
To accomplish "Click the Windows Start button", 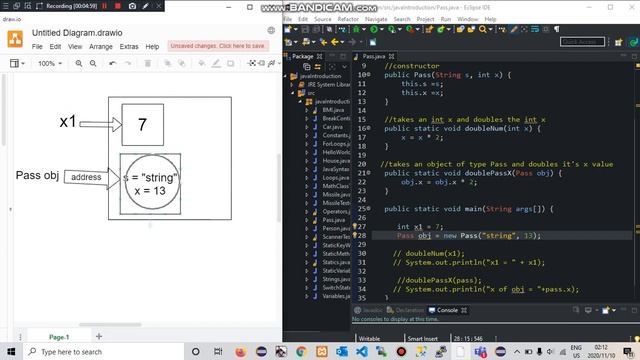I will click(x=11, y=352).
